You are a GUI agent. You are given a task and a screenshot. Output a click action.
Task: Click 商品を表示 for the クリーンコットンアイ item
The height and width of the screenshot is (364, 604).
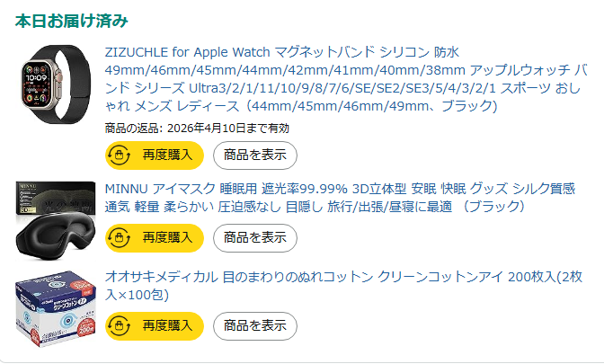[254, 325]
